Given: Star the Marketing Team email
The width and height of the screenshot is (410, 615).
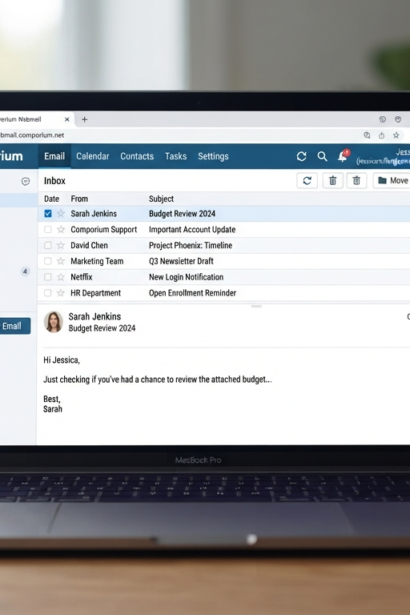Looking at the screenshot, I should pyautogui.click(x=60, y=261).
